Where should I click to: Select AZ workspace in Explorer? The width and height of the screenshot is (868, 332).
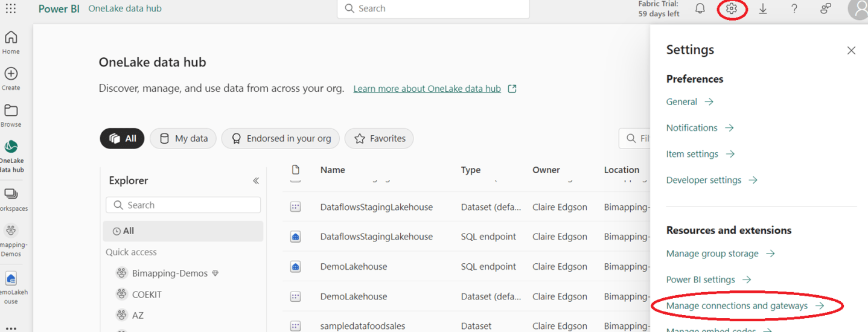point(138,315)
